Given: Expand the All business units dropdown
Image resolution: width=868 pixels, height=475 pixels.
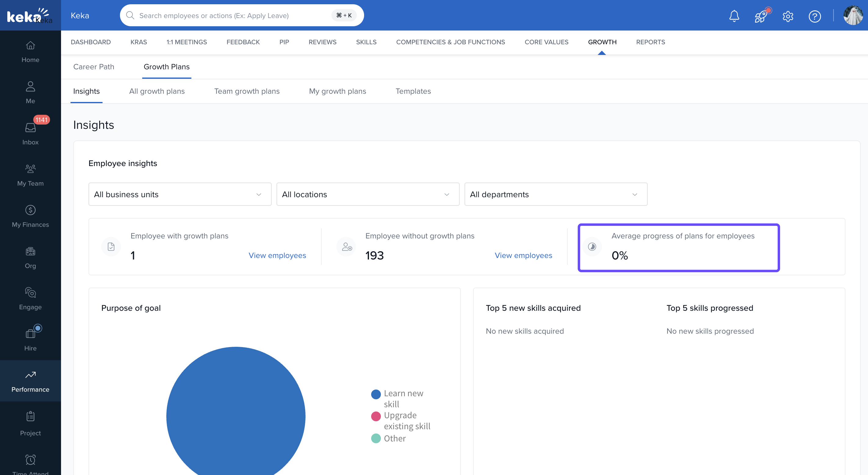Looking at the screenshot, I should click(x=179, y=194).
